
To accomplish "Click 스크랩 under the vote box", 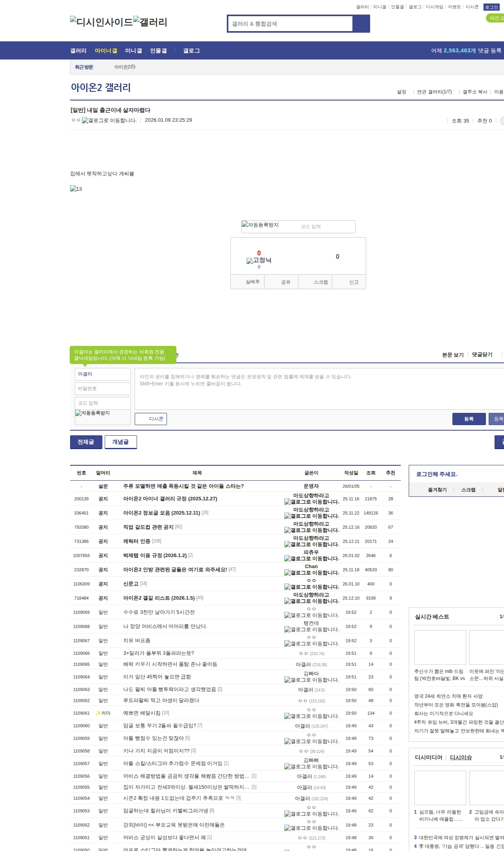I will point(315,282).
